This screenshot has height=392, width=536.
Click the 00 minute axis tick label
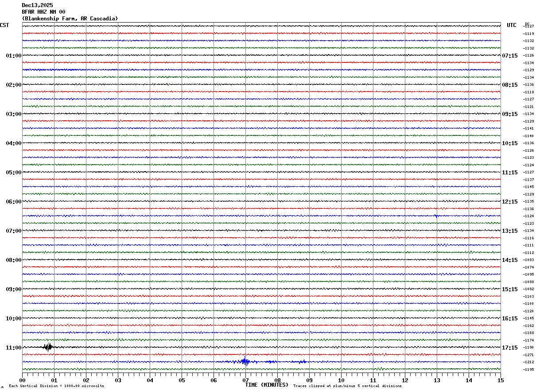pyautogui.click(x=22, y=380)
